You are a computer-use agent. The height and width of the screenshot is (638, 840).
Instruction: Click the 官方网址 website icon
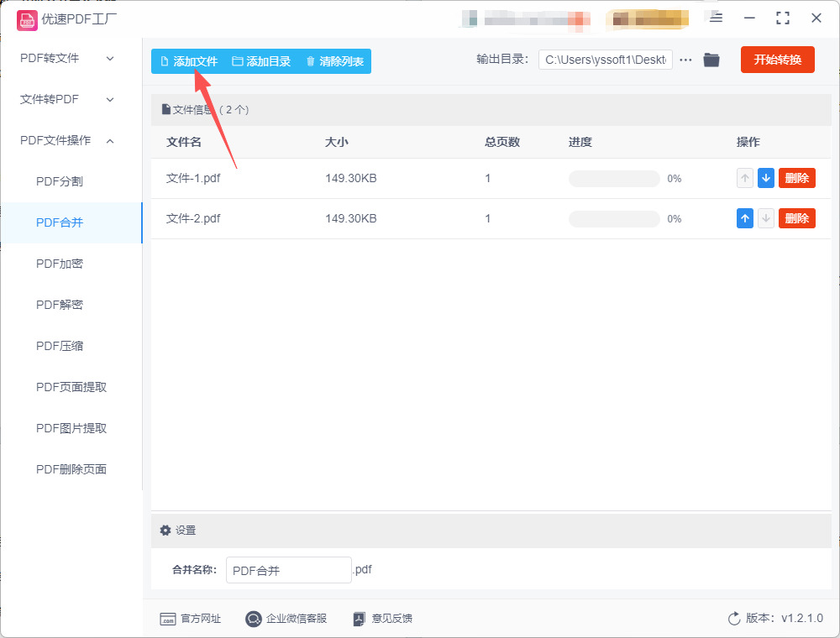click(x=168, y=620)
